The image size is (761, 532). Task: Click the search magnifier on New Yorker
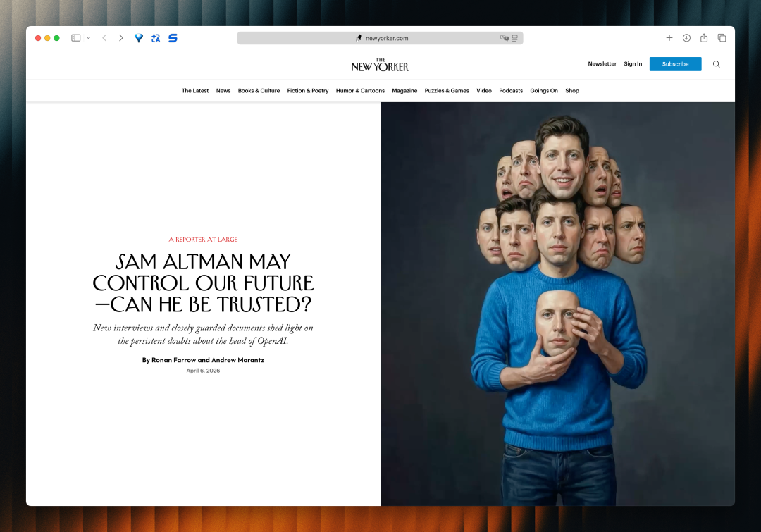tap(717, 64)
